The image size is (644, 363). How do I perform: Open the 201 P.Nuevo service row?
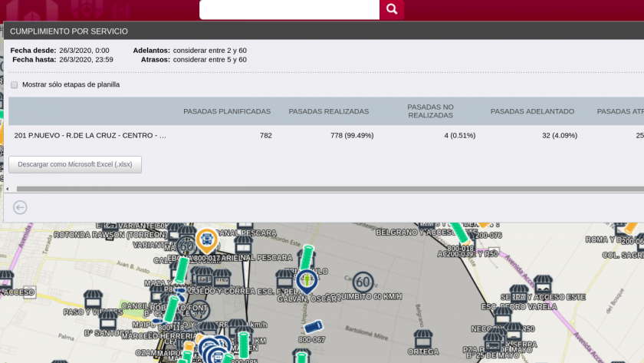click(90, 135)
